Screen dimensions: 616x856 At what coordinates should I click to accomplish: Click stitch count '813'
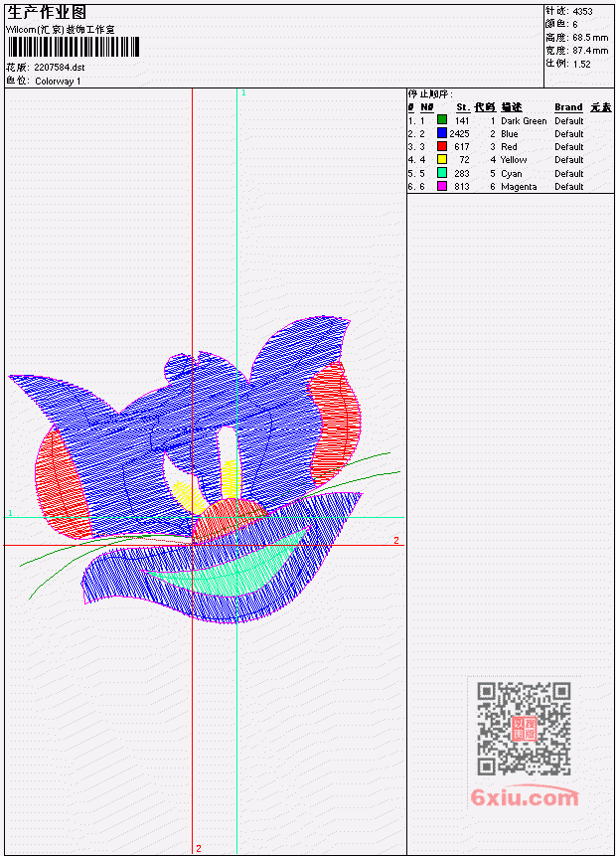point(462,187)
